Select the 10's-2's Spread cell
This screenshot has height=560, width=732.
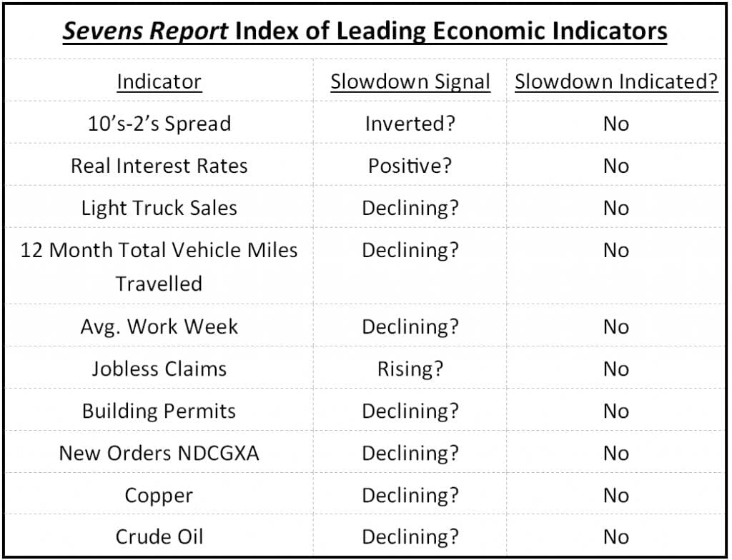tap(159, 124)
